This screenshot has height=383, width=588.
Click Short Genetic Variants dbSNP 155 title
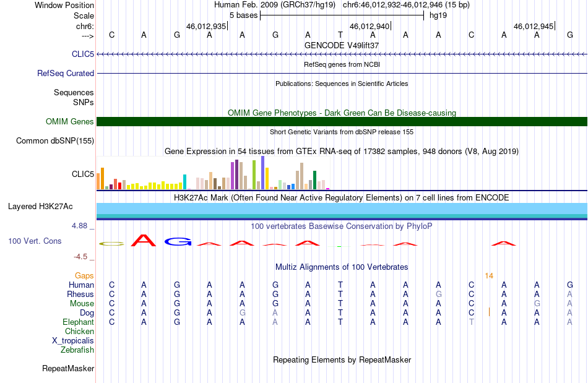click(x=342, y=132)
